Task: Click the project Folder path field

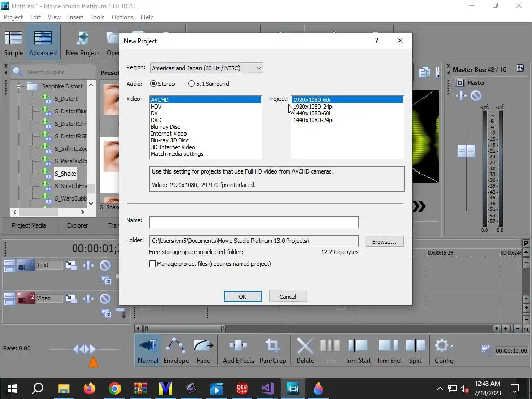Action: [x=254, y=241]
